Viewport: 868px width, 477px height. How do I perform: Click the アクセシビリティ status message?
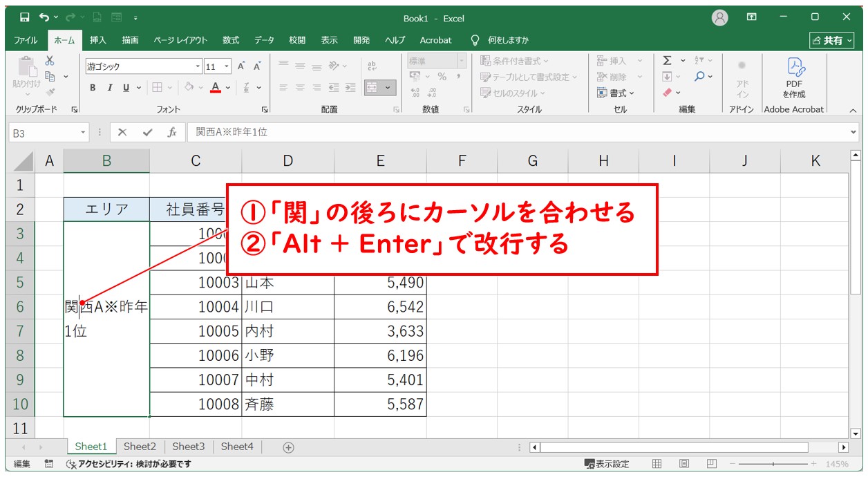[128, 464]
